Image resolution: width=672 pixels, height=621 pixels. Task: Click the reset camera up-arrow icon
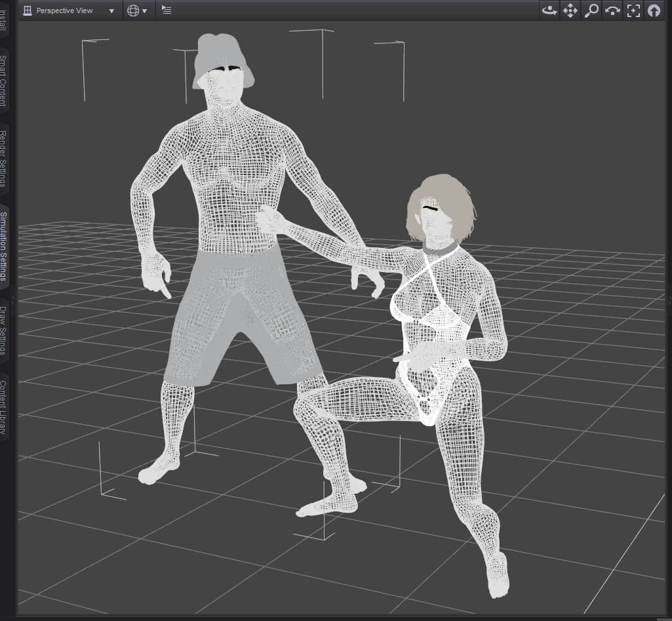click(x=654, y=10)
